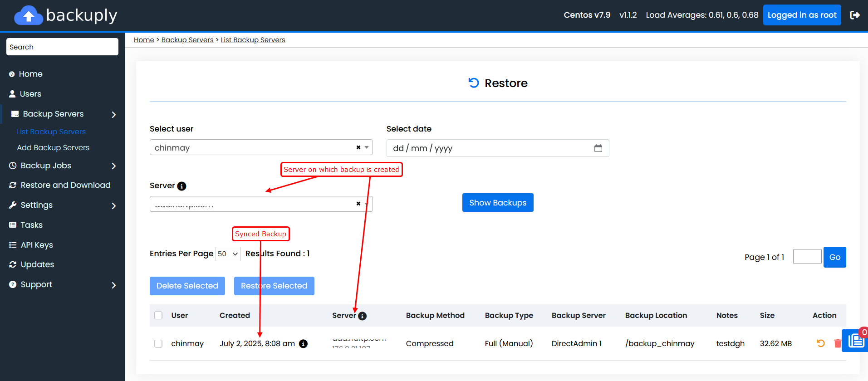Click the Home breadcrumb link
This screenshot has height=381, width=868.
tap(144, 40)
